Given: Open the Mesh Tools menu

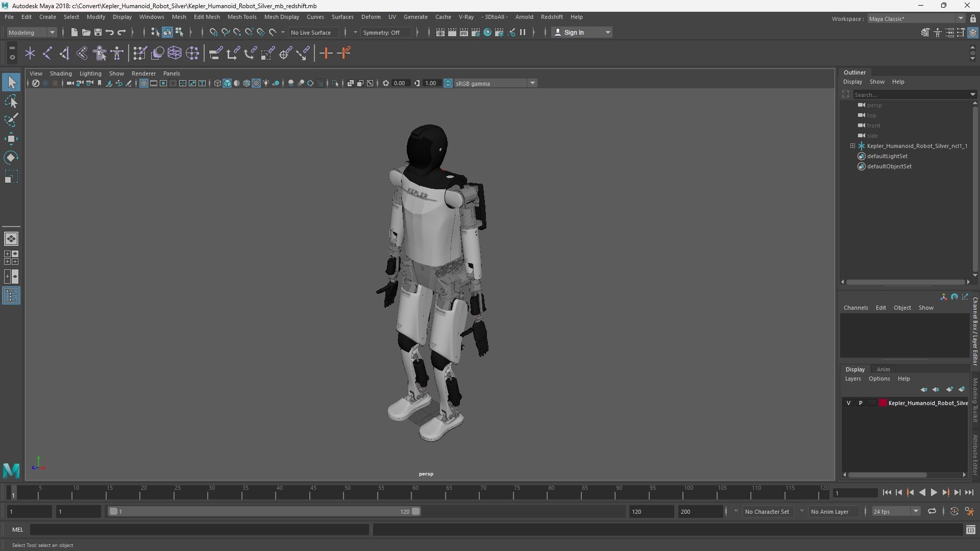Looking at the screenshot, I should 242,17.
